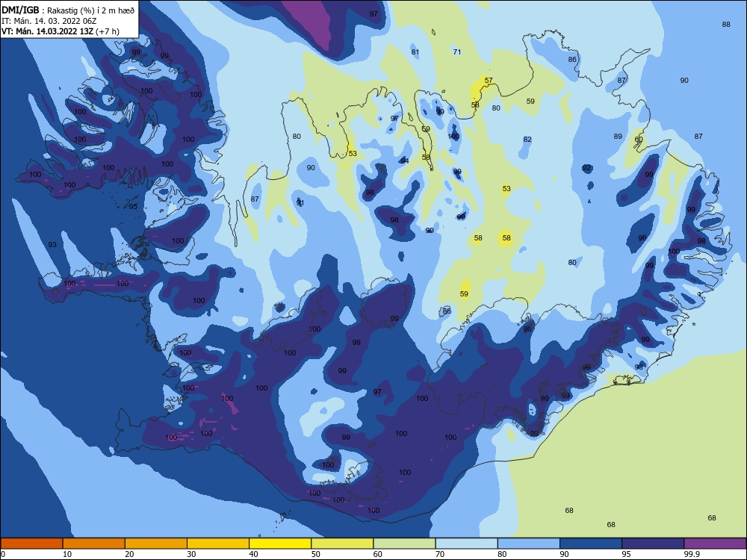Click the 40–50 bright yellow legend swatch
Image resolution: width=747 pixels, height=560 pixels.
point(280,544)
